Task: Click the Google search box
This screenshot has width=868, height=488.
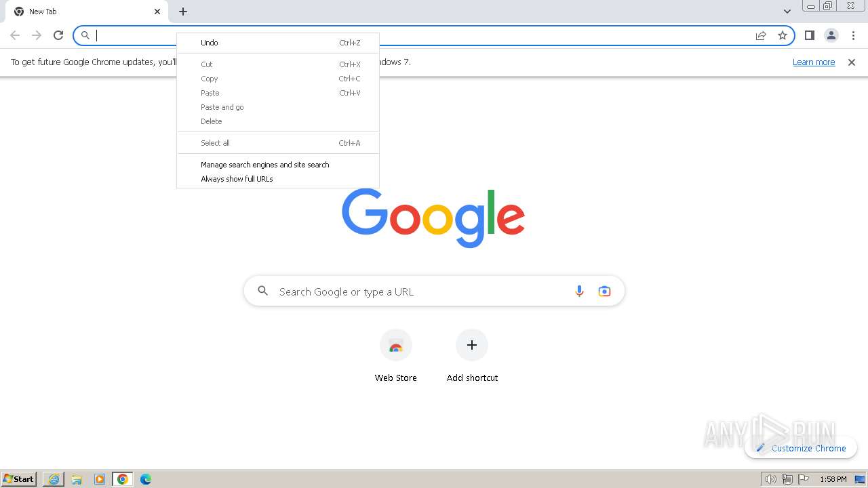Action: [x=434, y=291]
